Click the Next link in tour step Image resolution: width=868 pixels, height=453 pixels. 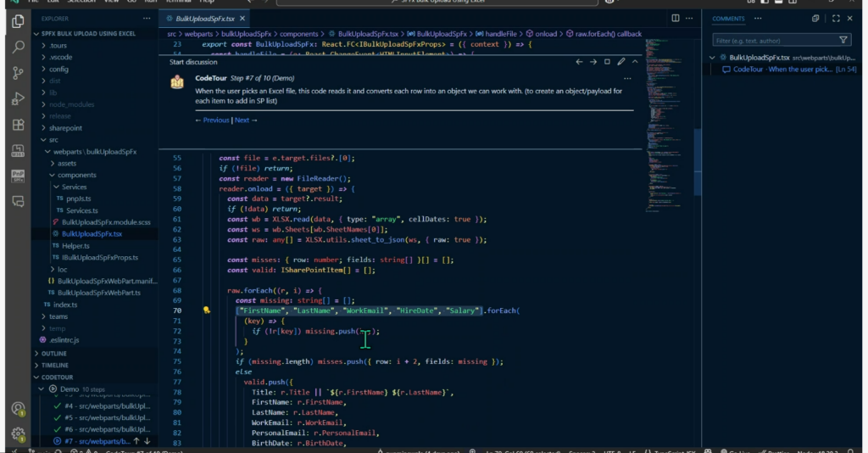pos(242,120)
